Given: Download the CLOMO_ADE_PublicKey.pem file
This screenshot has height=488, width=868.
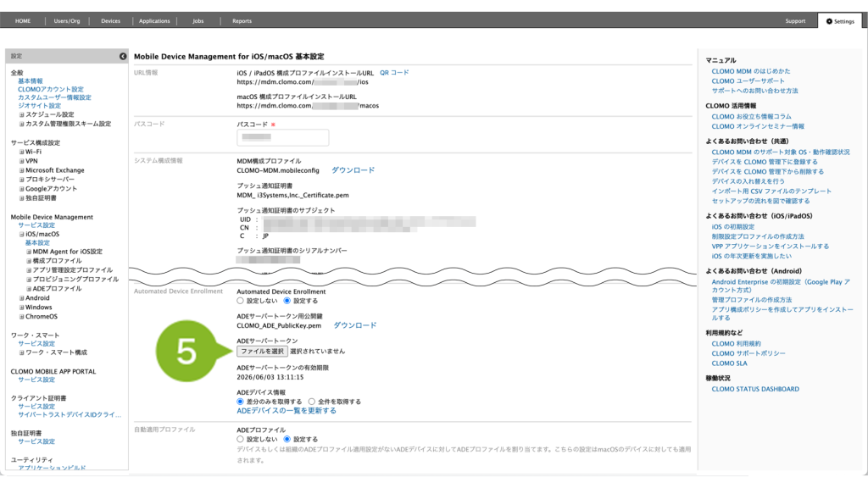Looking at the screenshot, I should [x=354, y=324].
